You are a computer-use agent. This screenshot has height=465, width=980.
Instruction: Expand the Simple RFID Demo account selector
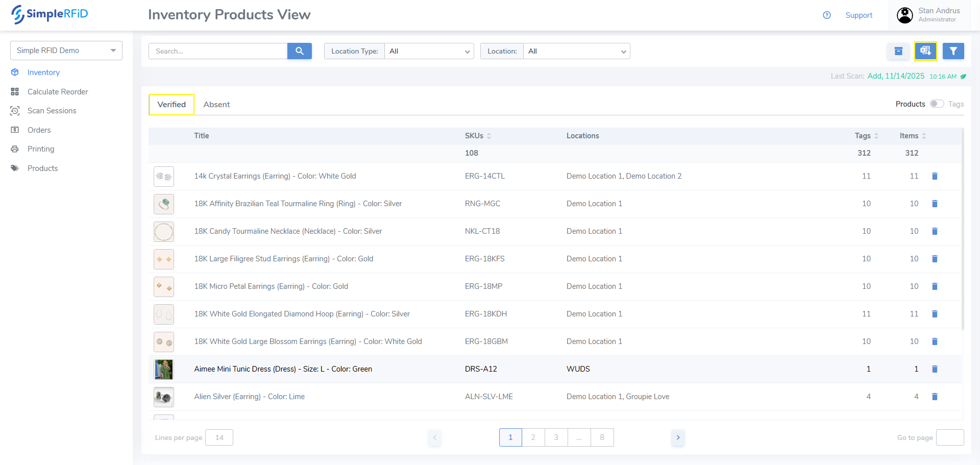point(66,51)
